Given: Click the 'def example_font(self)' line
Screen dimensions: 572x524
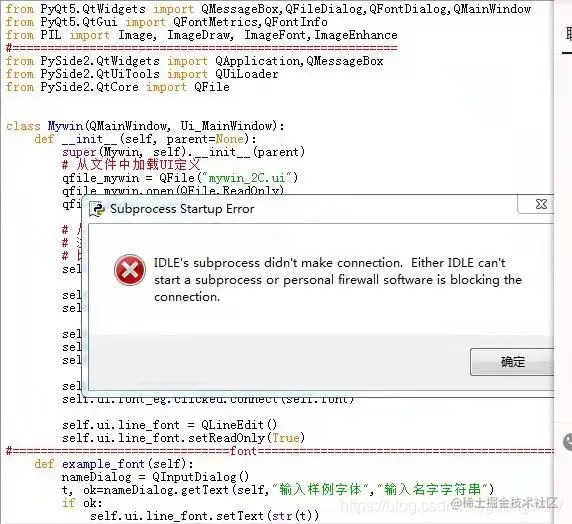Looking at the screenshot, I should [x=114, y=464].
